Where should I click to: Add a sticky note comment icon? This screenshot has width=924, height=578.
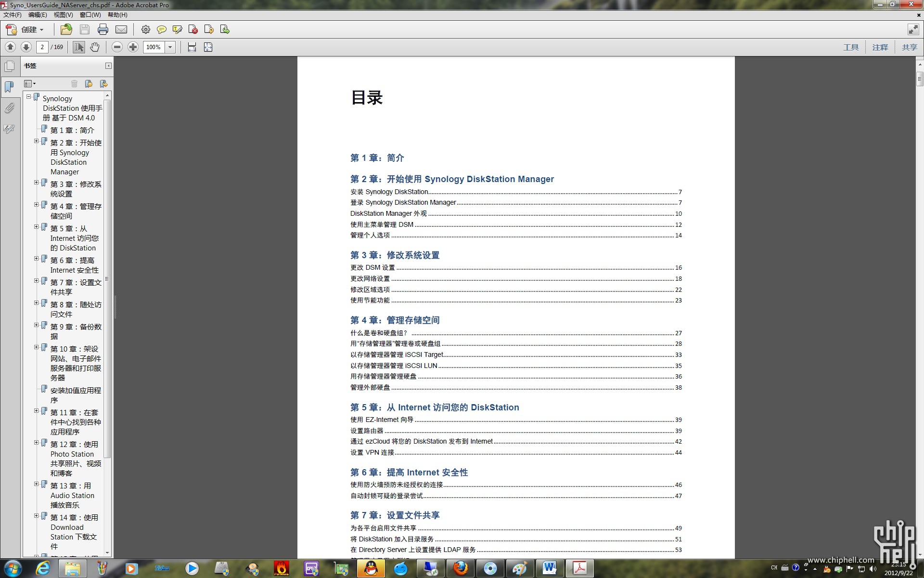(162, 30)
